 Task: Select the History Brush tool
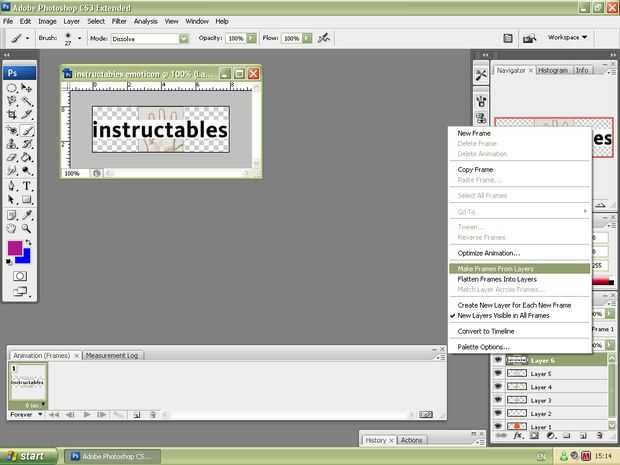(27, 144)
